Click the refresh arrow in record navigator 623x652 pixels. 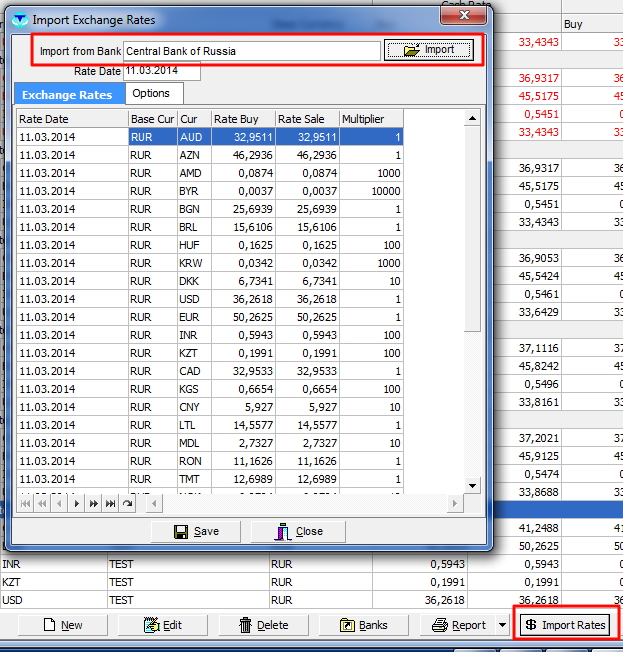pyautogui.click(x=126, y=504)
